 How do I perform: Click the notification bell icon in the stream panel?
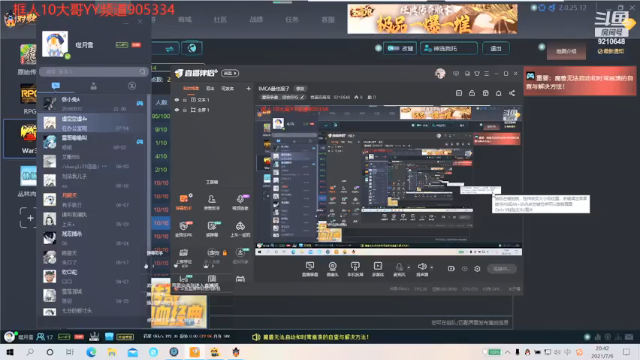(498, 93)
